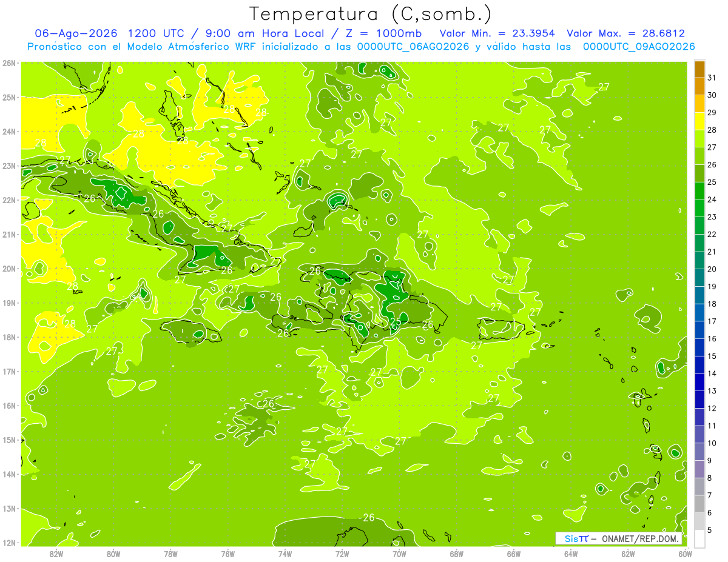Click the 80W longitude axis label
This screenshot has height=562, width=728.
(113, 554)
